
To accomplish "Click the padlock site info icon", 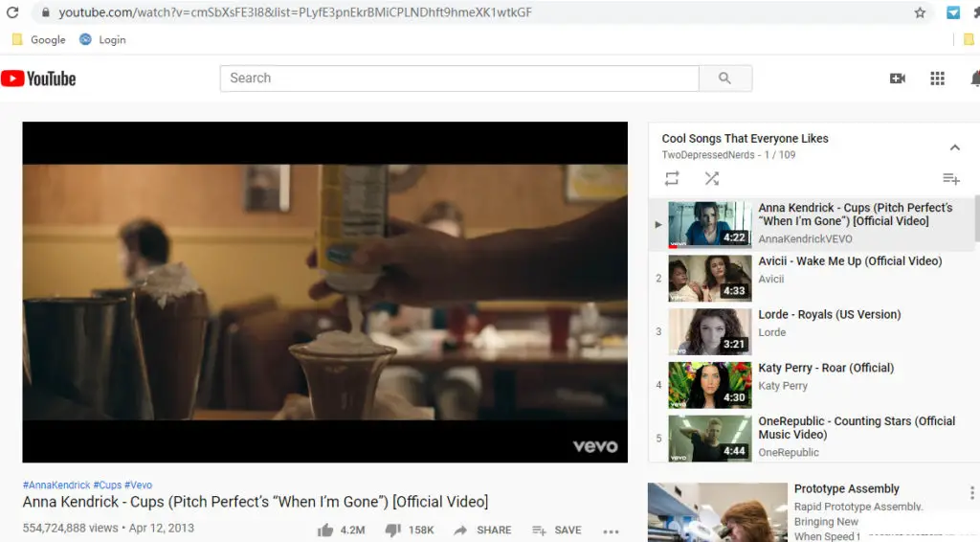I will coord(45,11).
